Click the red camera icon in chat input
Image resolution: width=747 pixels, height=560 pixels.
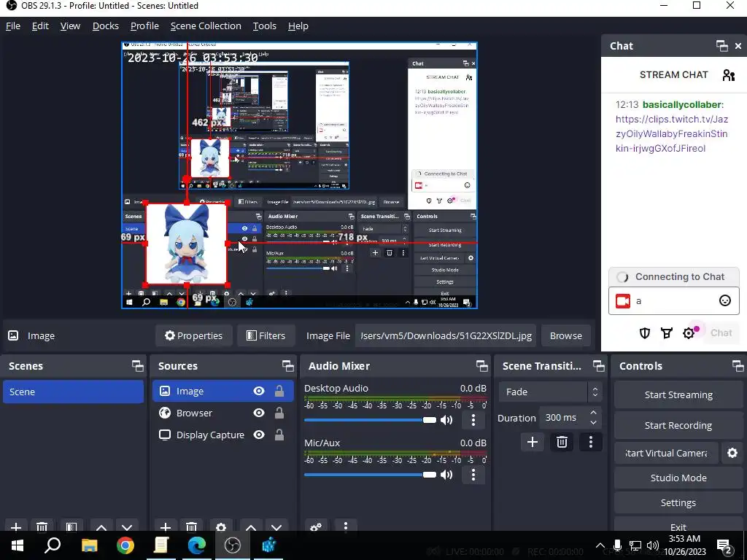623,301
